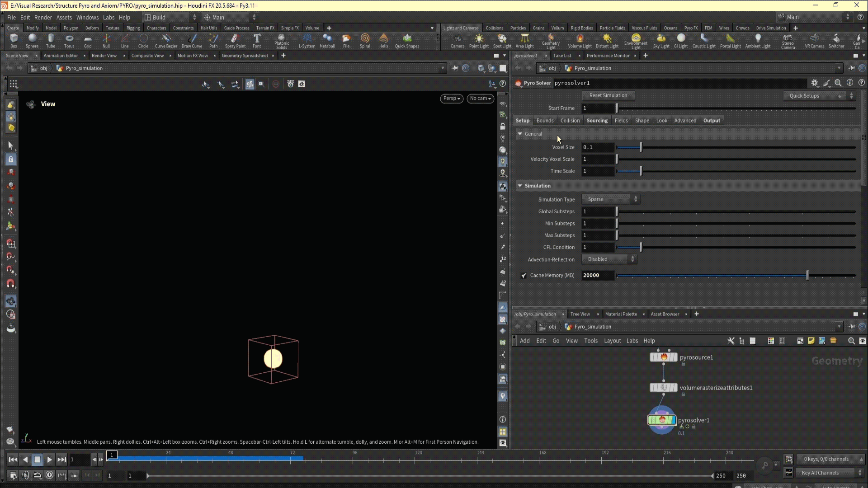Toggle the real-time playback button
The height and width of the screenshot is (488, 868).
50,475
